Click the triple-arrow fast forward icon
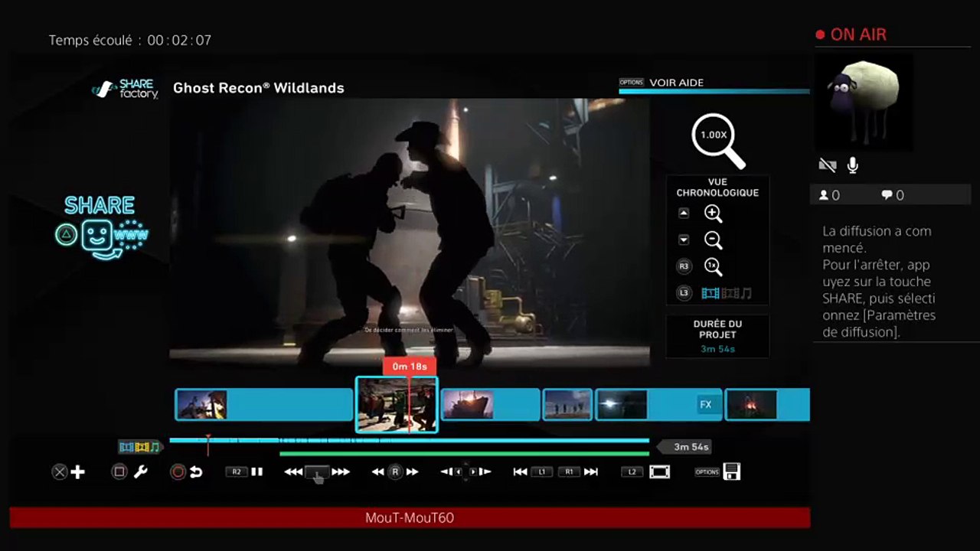This screenshot has width=980, height=551. pos(341,472)
